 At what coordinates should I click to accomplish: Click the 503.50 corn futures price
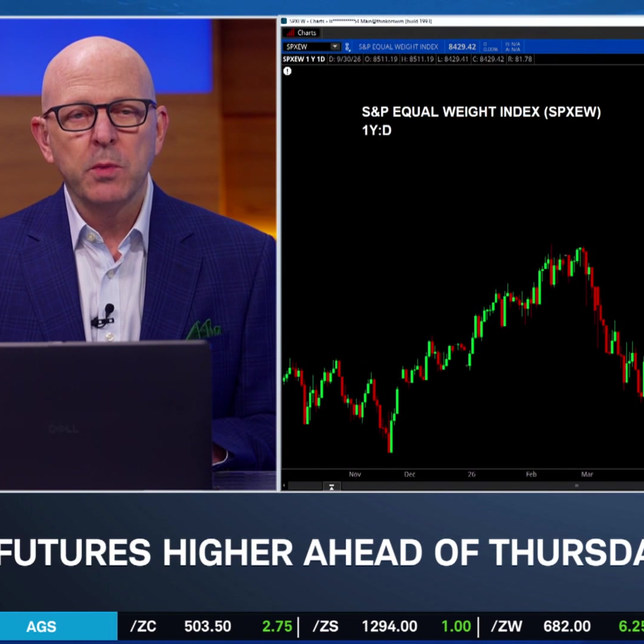coord(208,626)
